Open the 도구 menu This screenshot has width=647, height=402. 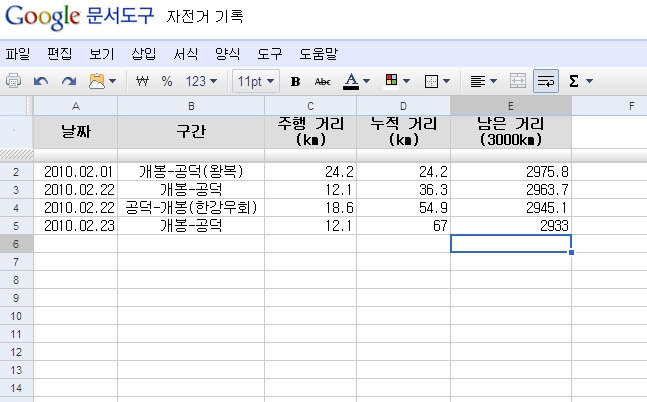pyautogui.click(x=269, y=54)
